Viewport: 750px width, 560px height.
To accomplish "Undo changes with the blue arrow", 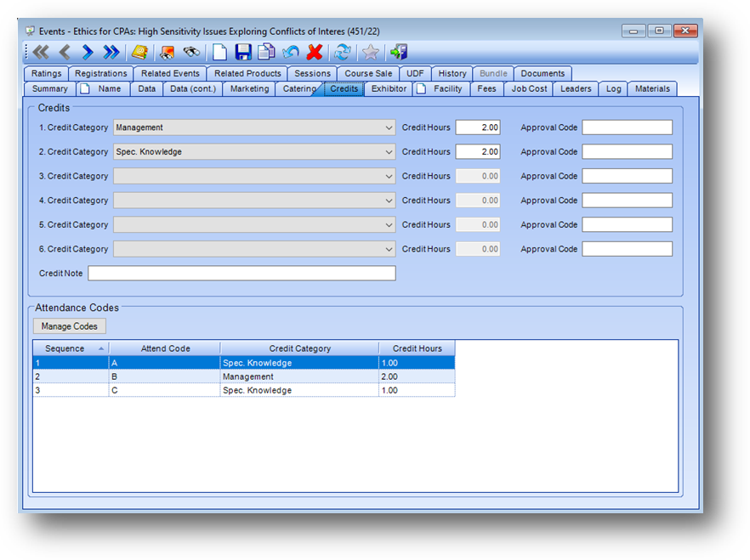I will 290,52.
